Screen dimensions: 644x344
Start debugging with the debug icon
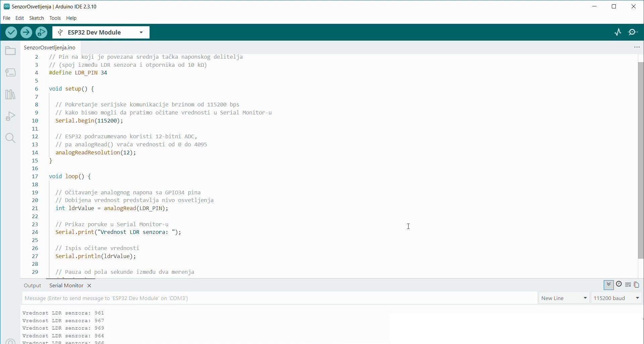42,33
